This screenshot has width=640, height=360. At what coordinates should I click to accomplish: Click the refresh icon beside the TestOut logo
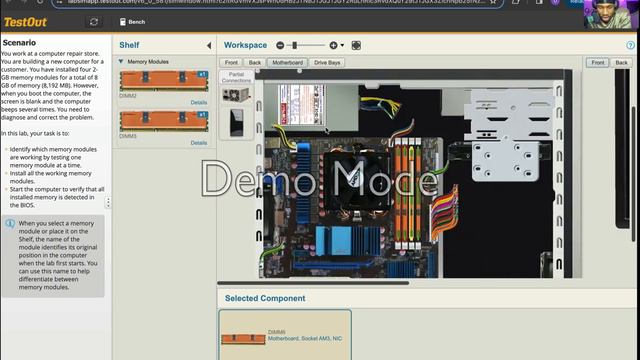click(x=93, y=22)
